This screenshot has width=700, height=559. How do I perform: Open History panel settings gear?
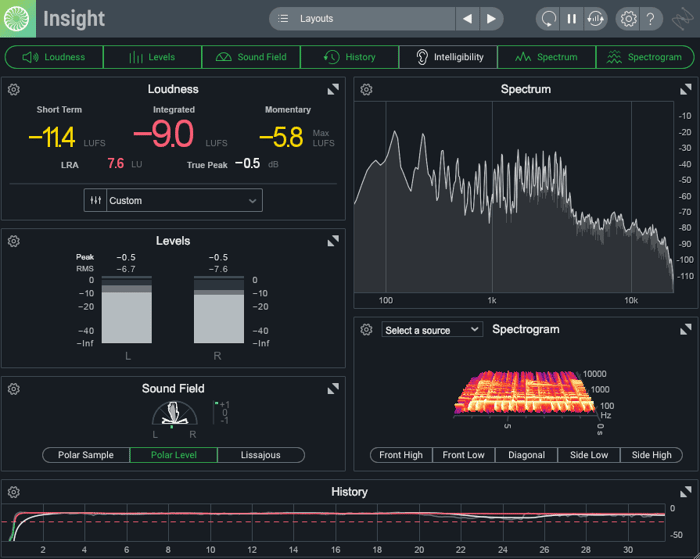click(14, 492)
